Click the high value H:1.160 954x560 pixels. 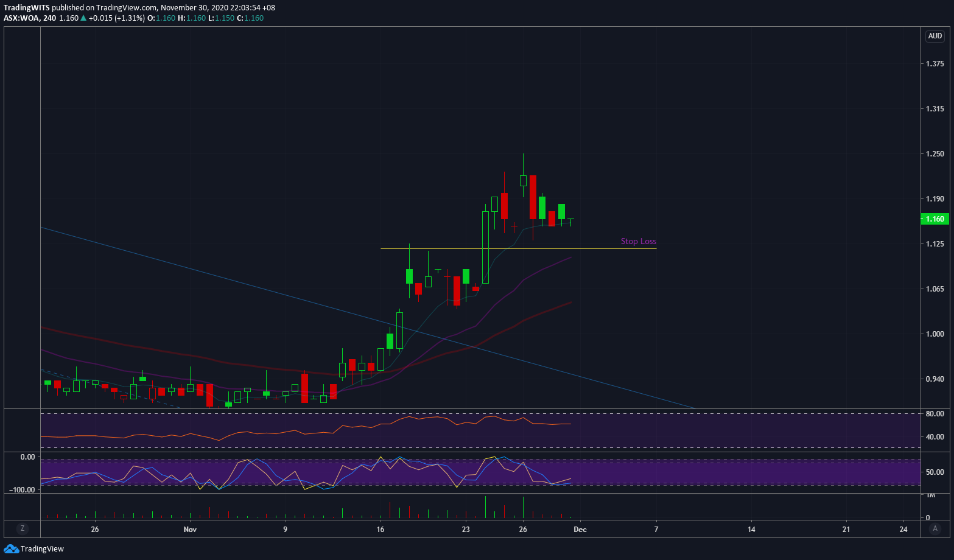point(192,18)
